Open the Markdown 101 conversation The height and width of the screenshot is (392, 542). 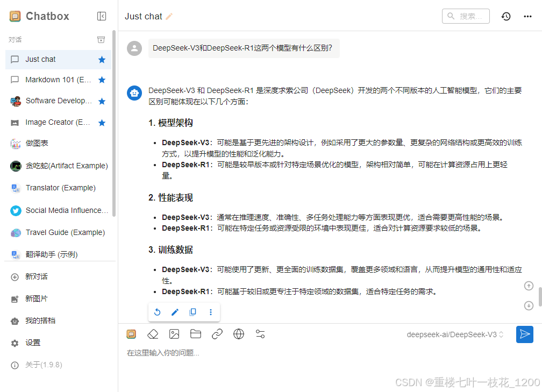(x=58, y=80)
